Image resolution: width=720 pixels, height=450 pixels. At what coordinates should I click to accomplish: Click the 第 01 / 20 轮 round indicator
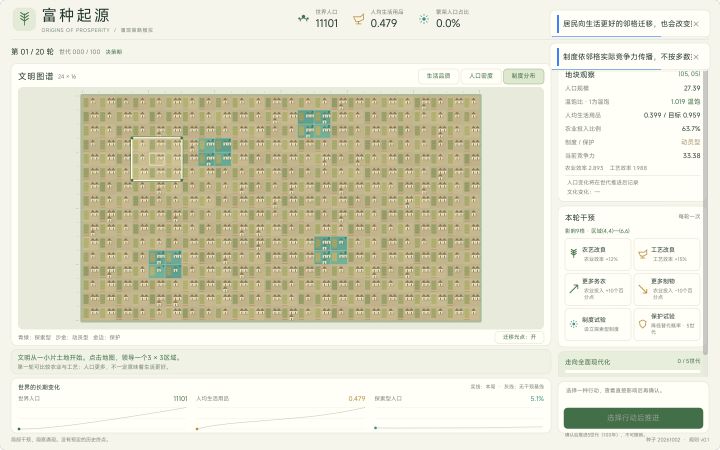(32, 52)
